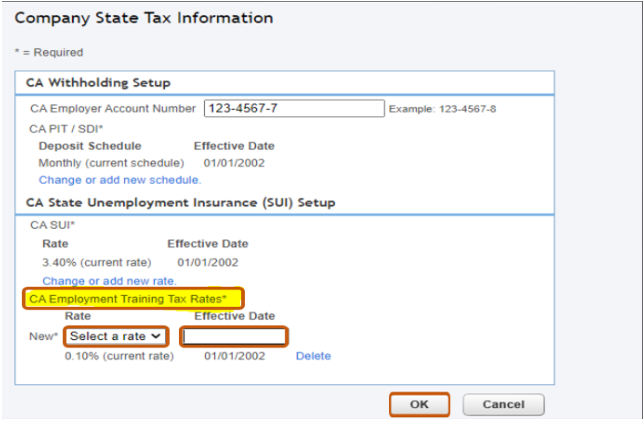Focus the new Effective Date input box
The height and width of the screenshot is (428, 644).
pos(234,336)
